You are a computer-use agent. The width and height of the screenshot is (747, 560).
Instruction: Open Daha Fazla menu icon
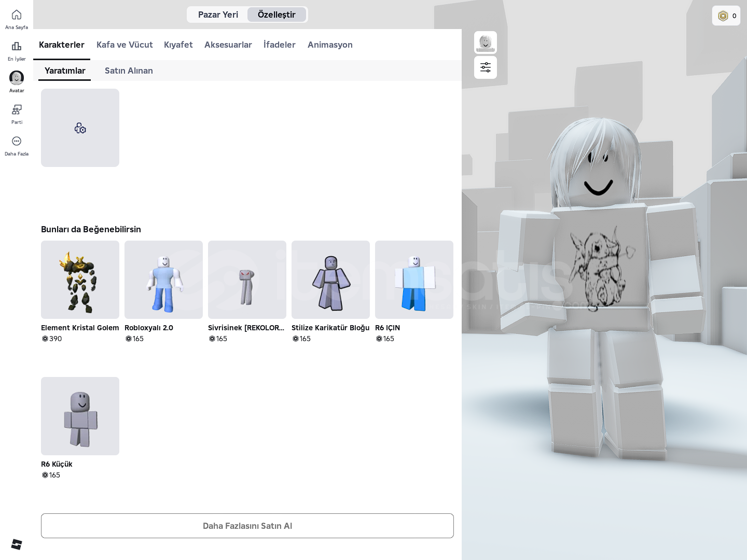pyautogui.click(x=17, y=142)
